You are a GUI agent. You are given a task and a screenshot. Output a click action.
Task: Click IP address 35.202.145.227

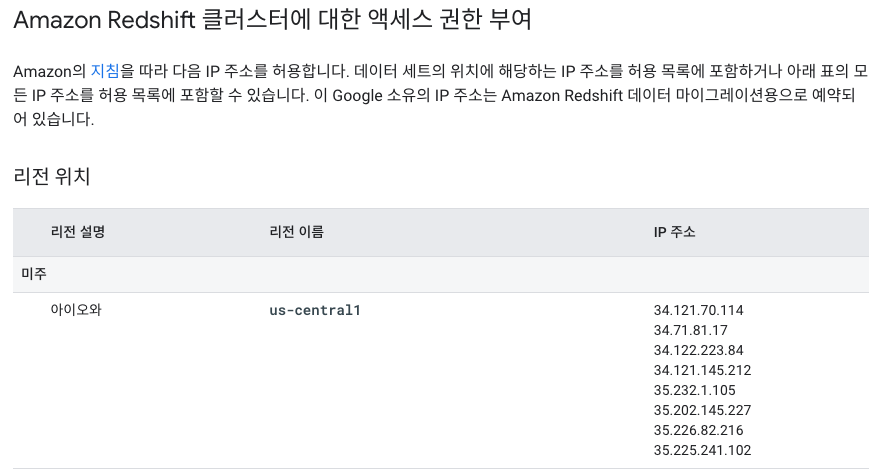click(x=702, y=410)
